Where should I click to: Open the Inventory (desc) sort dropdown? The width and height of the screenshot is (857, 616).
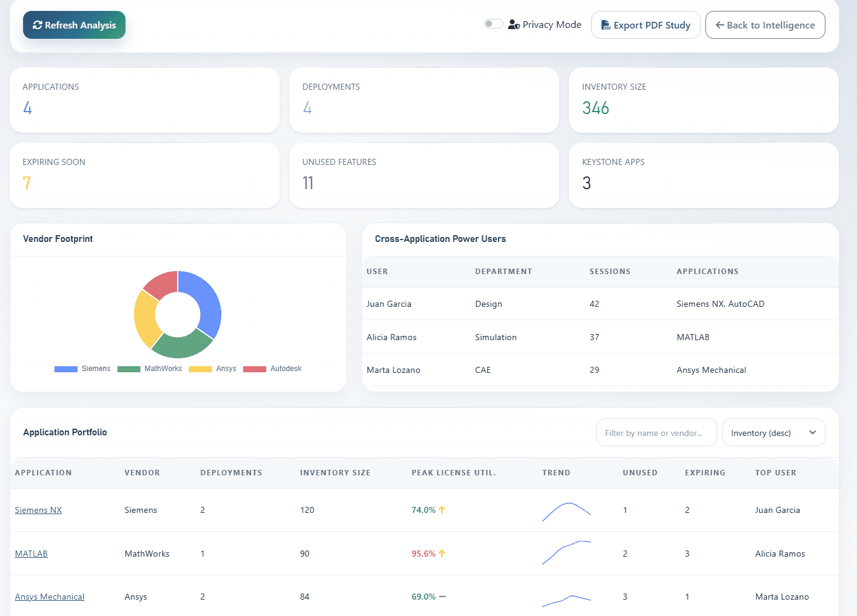[x=773, y=433]
